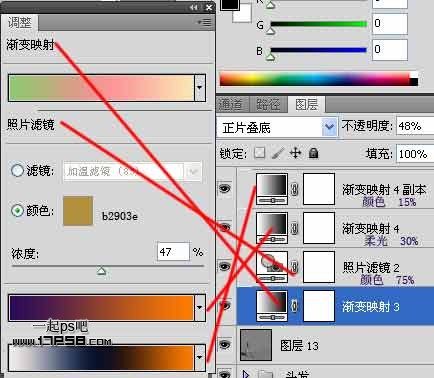Click the mask link icon of 渐变映射 4 副本
Viewport: 434px width, 378px height.
coord(295,189)
